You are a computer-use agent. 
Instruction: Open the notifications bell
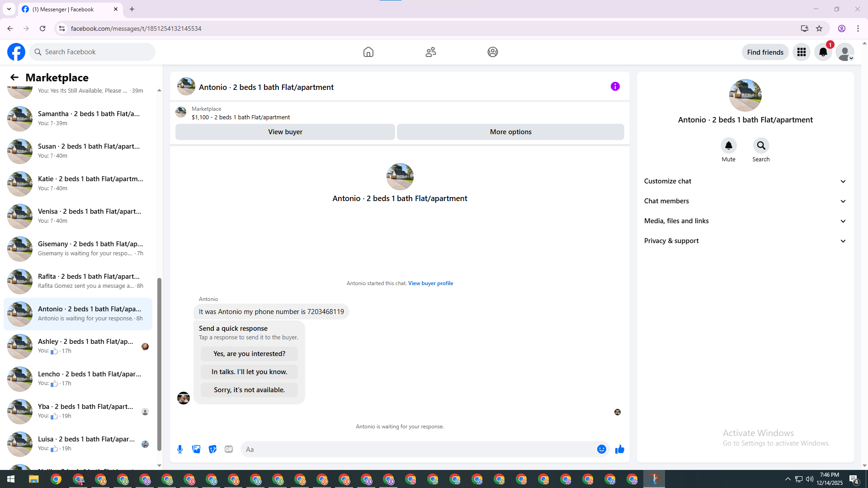(823, 52)
